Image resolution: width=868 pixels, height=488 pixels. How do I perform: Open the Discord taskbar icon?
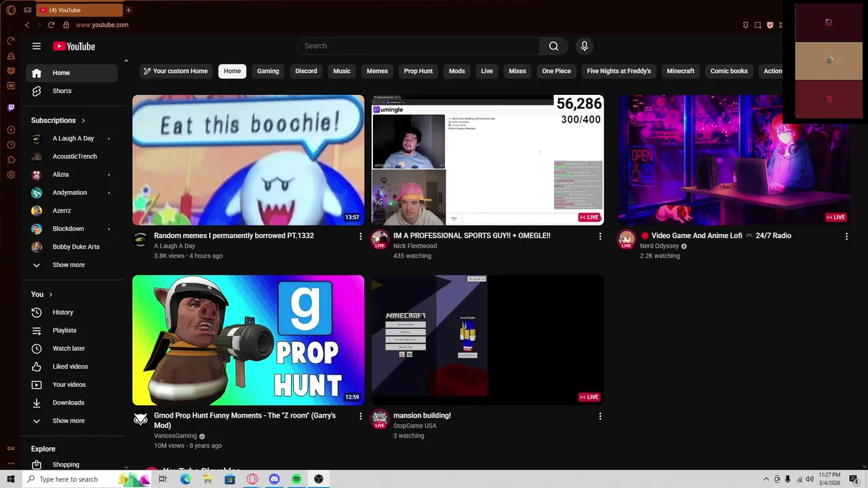point(274,479)
